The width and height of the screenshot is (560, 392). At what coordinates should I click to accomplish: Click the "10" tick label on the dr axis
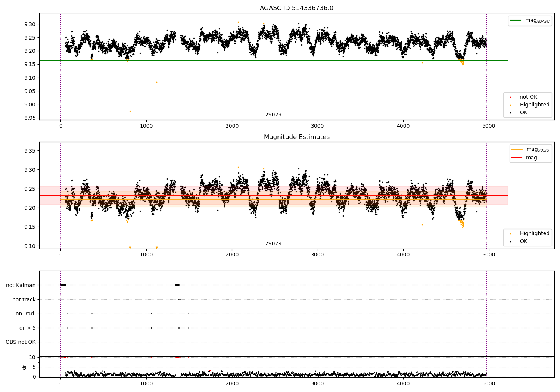click(x=32, y=357)
